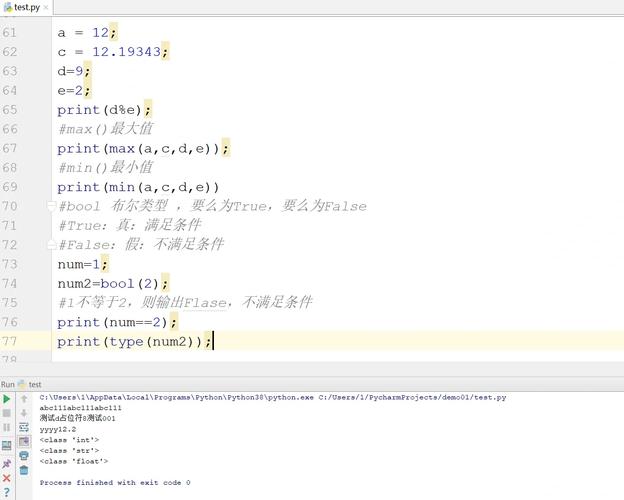Click the up the stack trace arrow
Image resolution: width=624 pixels, height=500 pixels.
click(24, 398)
